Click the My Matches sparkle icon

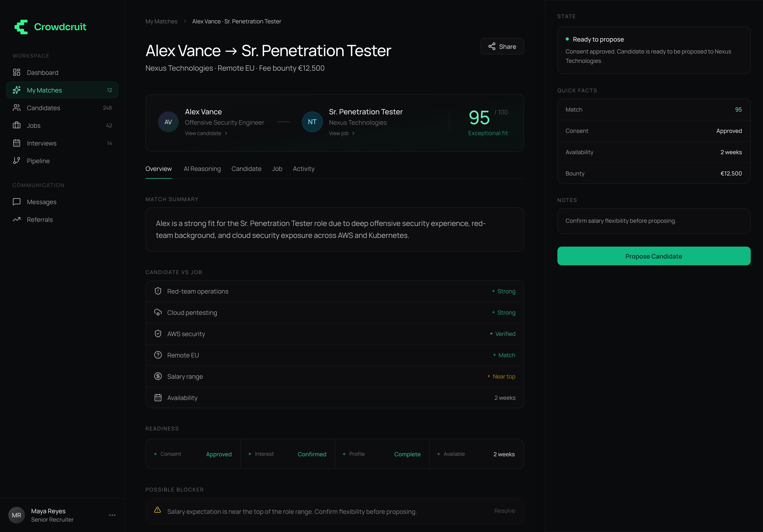(x=17, y=90)
